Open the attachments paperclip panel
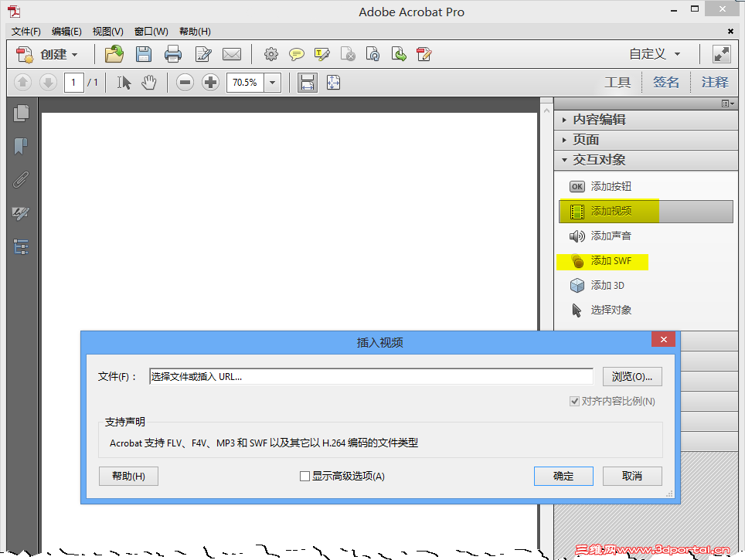Screen dimensions: 745x560 pos(21,179)
